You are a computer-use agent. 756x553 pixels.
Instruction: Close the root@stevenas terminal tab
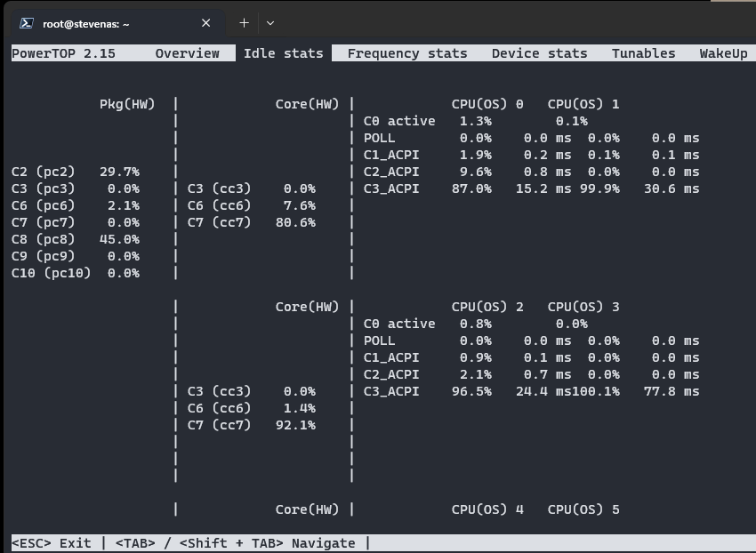(205, 23)
